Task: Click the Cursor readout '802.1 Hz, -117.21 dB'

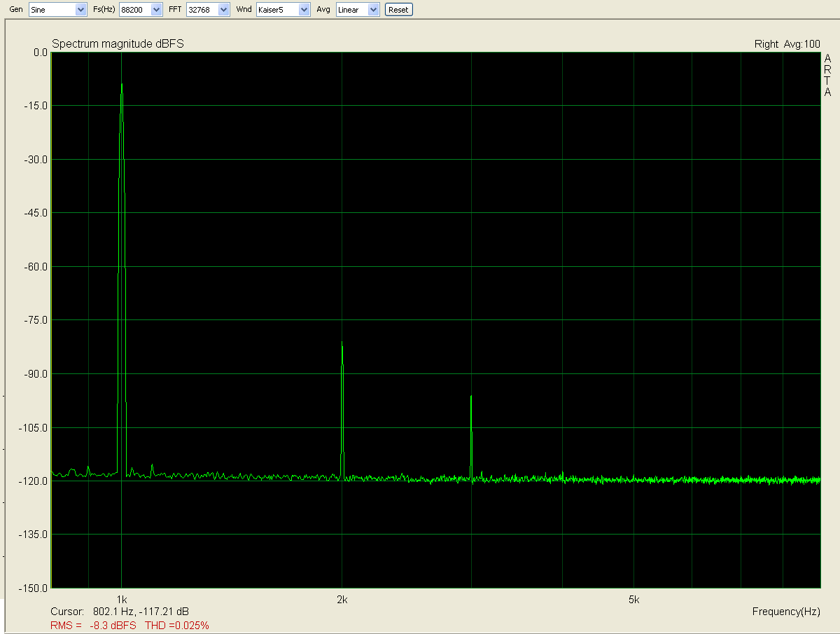Action: point(141,612)
